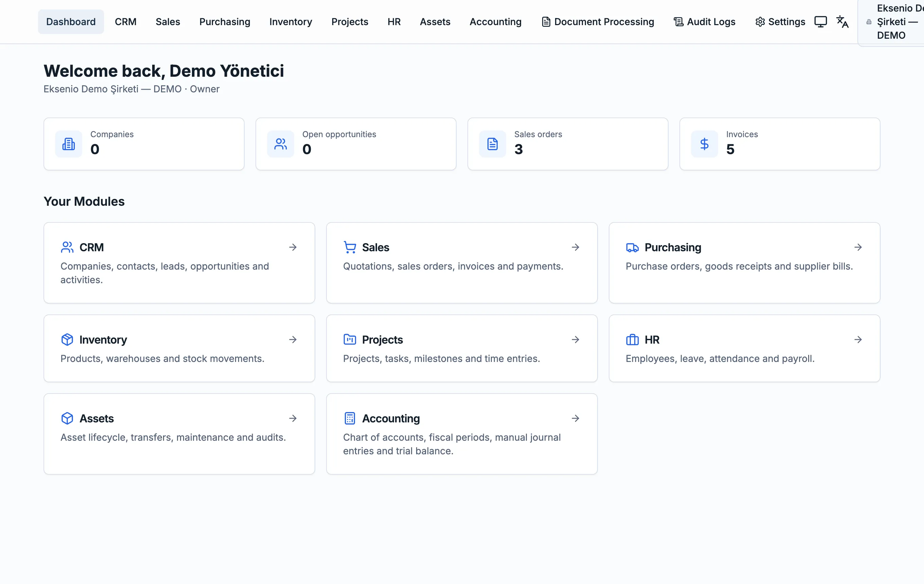Click the Companies stat label
Screen dimensions: 924x584
112,134
